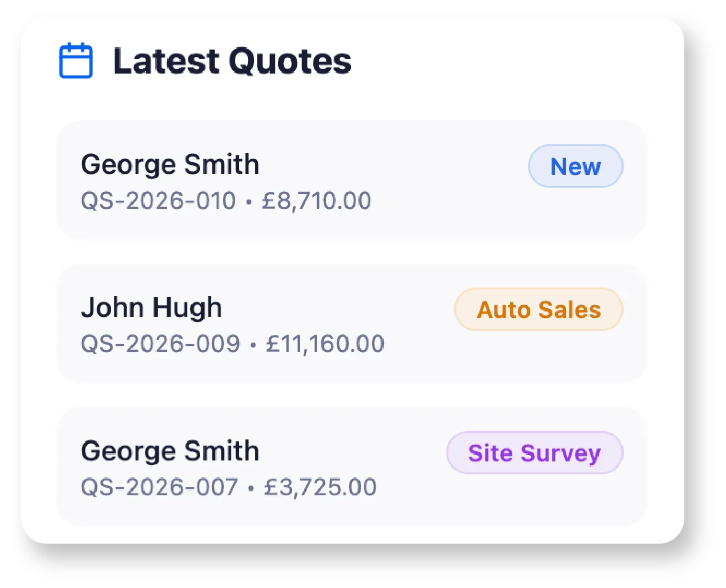Click the calendar icon beside Latest Quotes

pos(76,61)
